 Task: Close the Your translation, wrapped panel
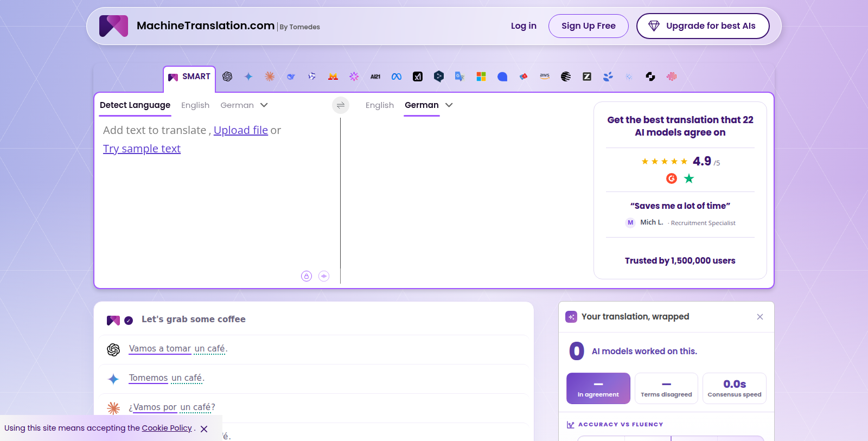pos(760,317)
